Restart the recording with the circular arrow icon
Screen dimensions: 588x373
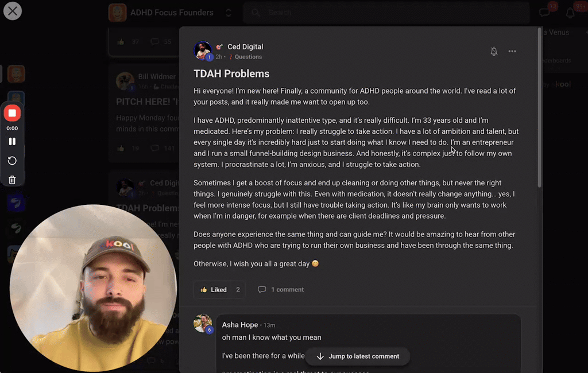tap(12, 161)
